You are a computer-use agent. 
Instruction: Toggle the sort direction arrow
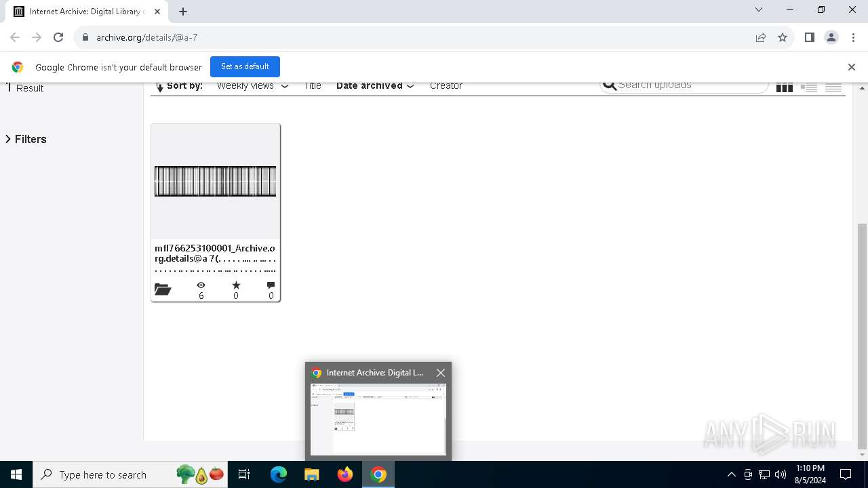pos(160,86)
